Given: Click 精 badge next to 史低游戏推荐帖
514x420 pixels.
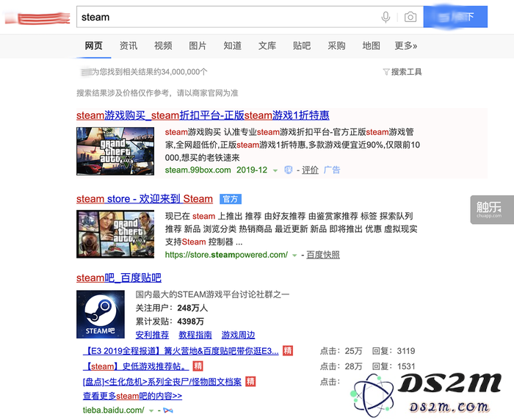Looking at the screenshot, I should (198, 366).
